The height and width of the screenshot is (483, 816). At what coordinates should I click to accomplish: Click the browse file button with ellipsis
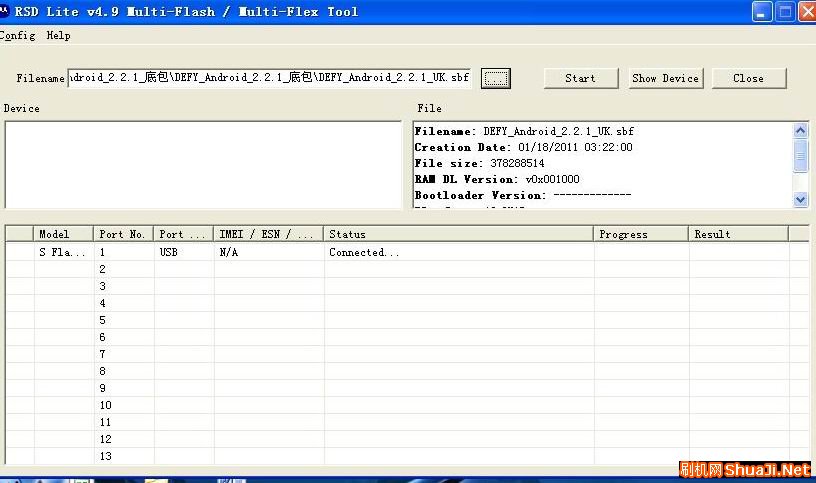coord(495,79)
